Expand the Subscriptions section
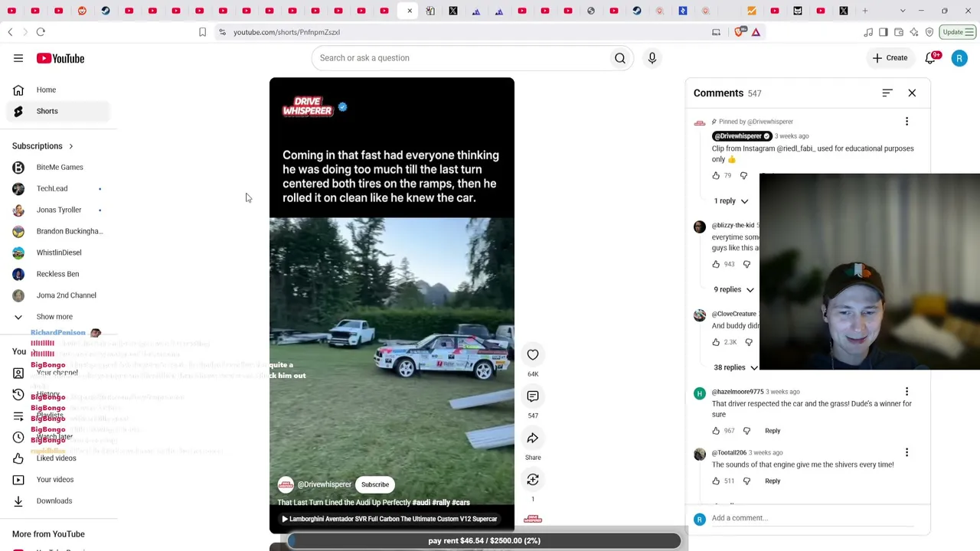This screenshot has height=551, width=980. (x=43, y=146)
